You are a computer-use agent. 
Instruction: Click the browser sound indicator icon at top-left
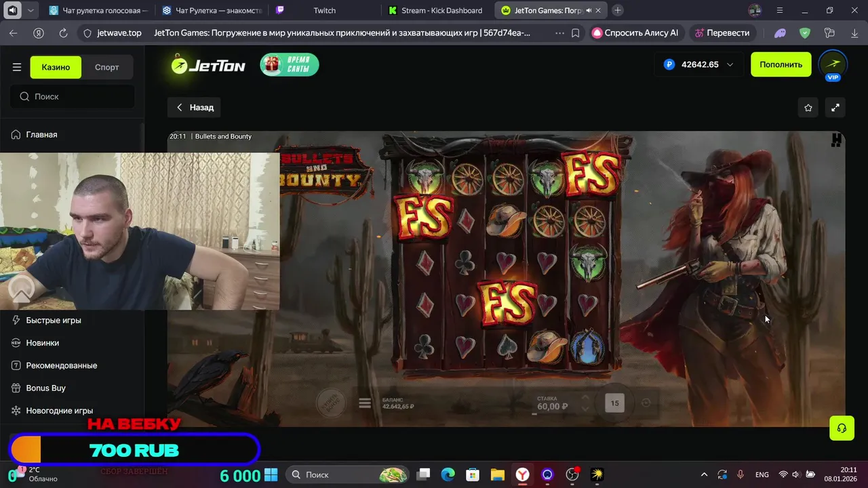tap(12, 10)
